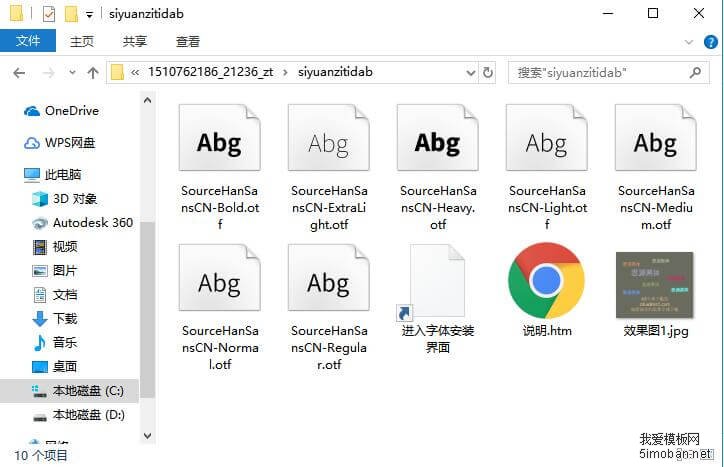
Task: Click SourceHanSansCN-Regular.otf font file
Action: tap(328, 284)
